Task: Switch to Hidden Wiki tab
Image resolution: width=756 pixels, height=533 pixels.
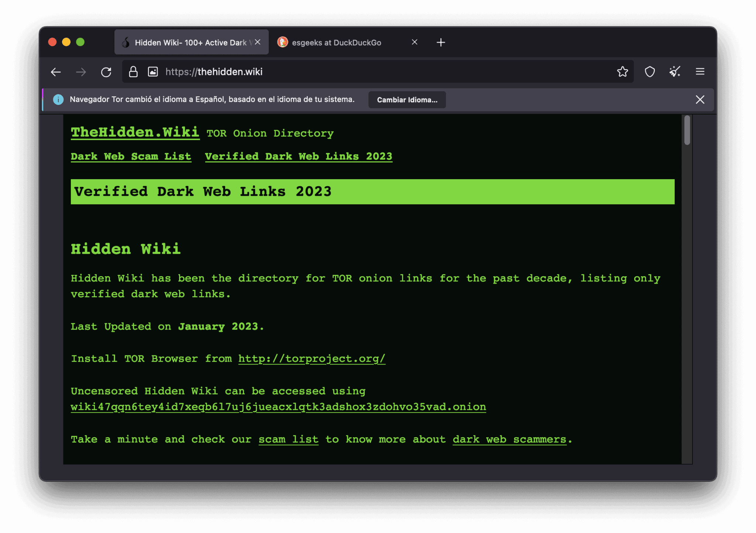Action: [191, 42]
